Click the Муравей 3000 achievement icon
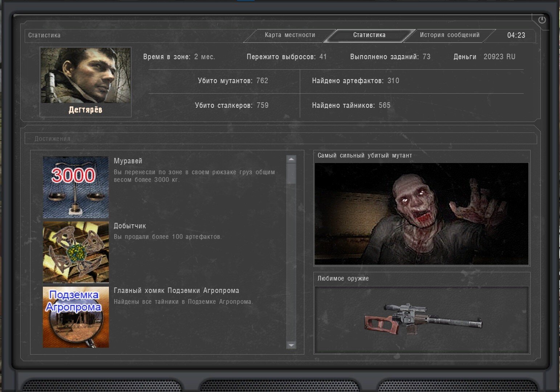The image size is (560, 392). [76, 187]
